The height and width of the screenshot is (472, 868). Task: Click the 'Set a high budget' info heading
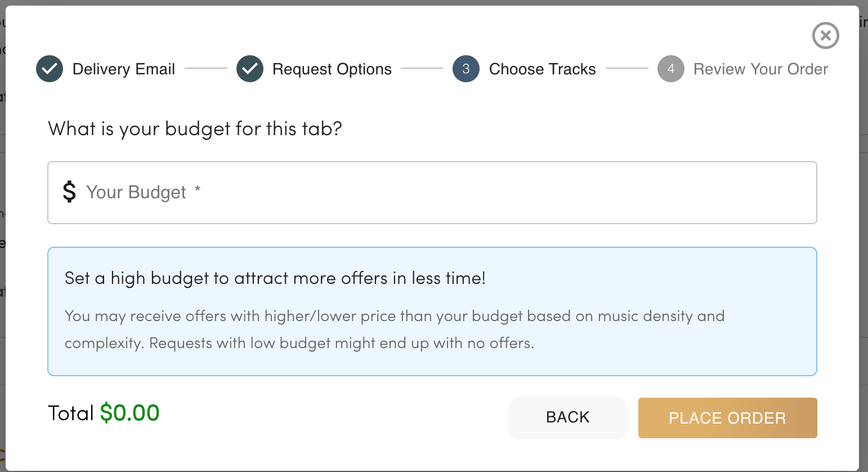coord(275,278)
